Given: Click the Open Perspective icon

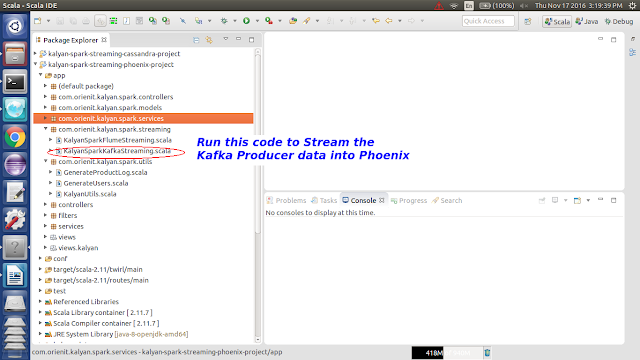Looking at the screenshot, I should click(528, 21).
